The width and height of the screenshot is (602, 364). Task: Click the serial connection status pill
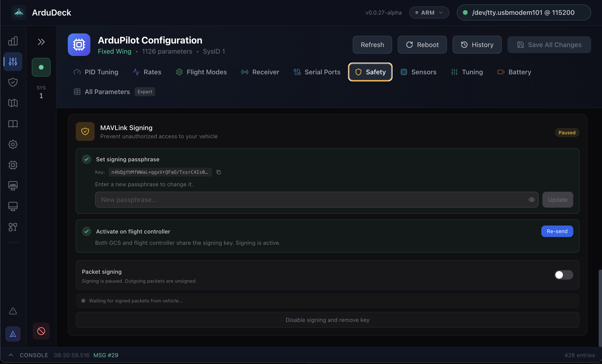(524, 12)
